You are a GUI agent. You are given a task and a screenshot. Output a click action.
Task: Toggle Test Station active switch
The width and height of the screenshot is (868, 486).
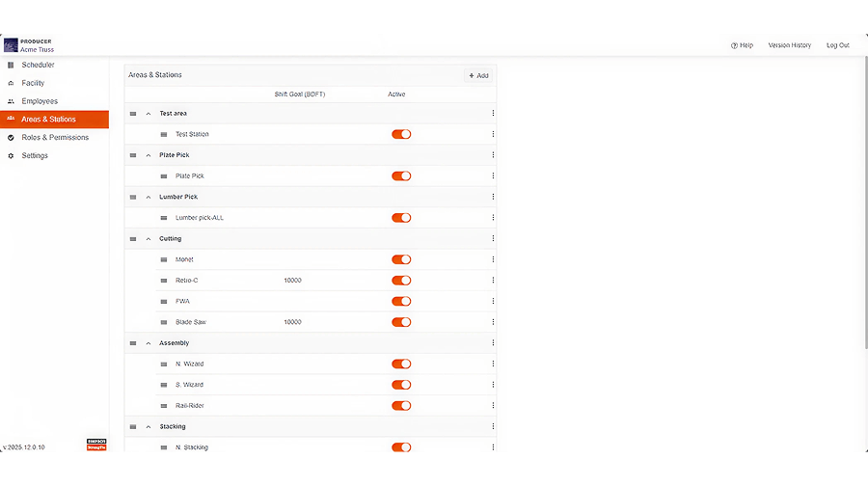click(x=401, y=134)
